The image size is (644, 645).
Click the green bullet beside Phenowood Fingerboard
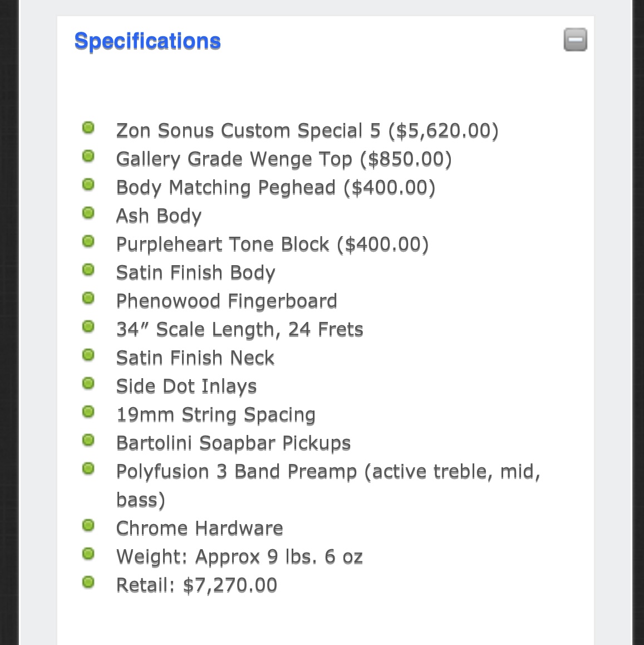click(x=89, y=298)
